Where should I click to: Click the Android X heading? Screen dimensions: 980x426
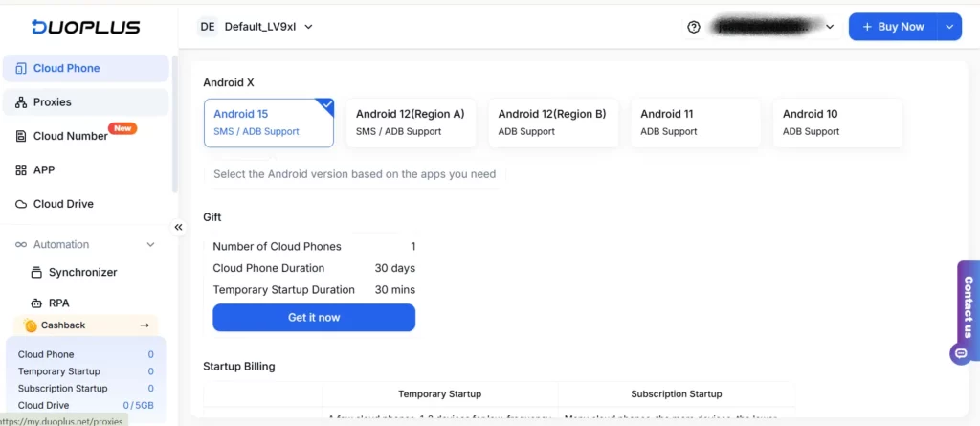pos(229,82)
